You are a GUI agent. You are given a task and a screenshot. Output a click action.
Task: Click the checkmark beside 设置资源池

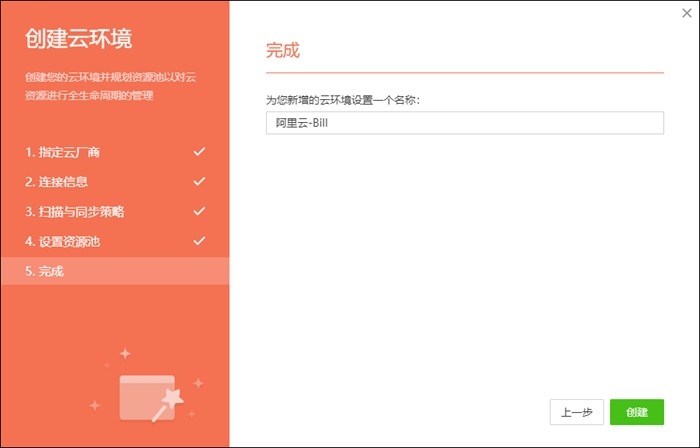(x=198, y=241)
